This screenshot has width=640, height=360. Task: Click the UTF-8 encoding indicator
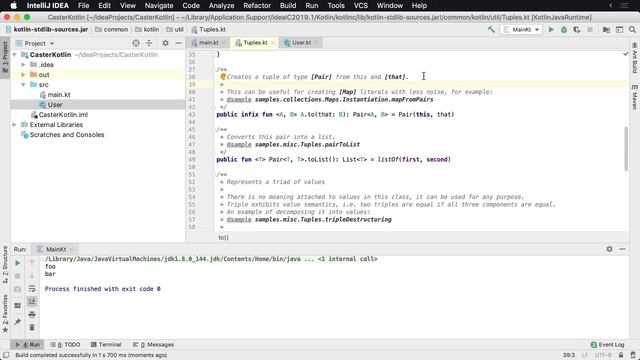[603, 355]
